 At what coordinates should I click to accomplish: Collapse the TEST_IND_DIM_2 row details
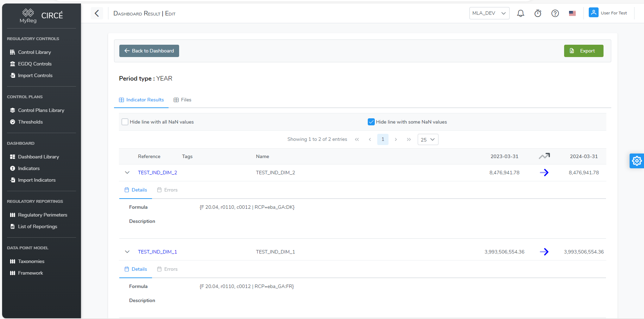click(x=127, y=173)
